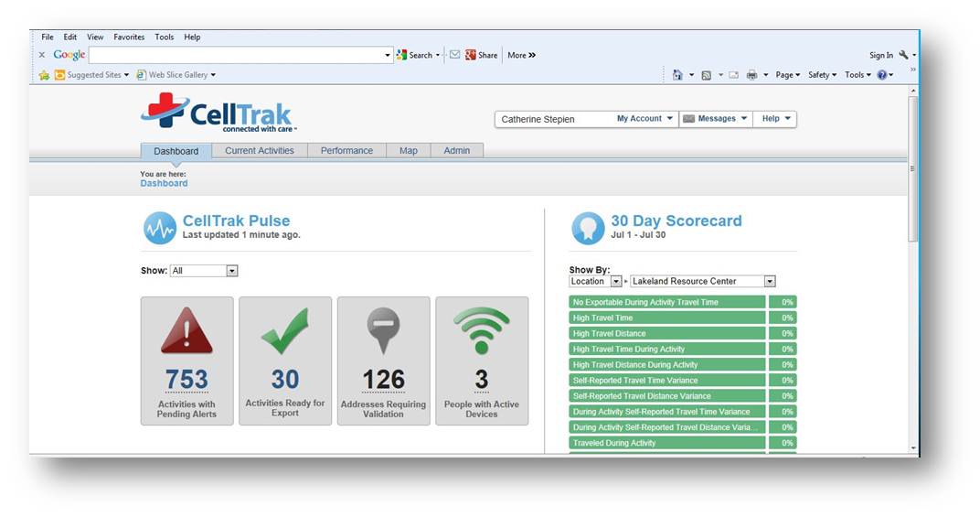980x517 pixels.
Task: Click in the Google toolbar search field
Action: tap(236, 55)
